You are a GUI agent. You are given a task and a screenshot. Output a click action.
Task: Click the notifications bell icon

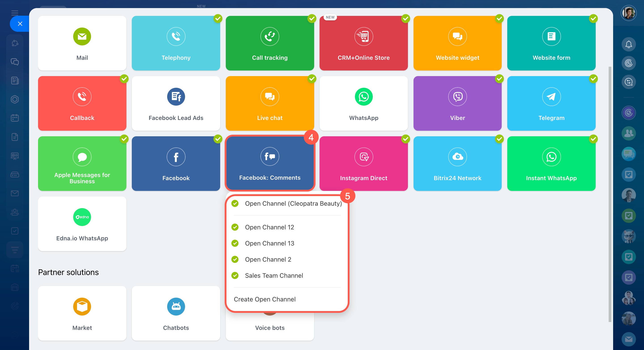coord(628,45)
